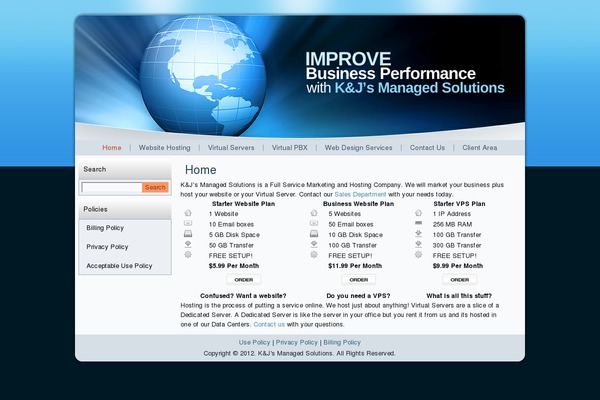Click the envelope icon beside 50 Email boxes

pyautogui.click(x=314, y=223)
